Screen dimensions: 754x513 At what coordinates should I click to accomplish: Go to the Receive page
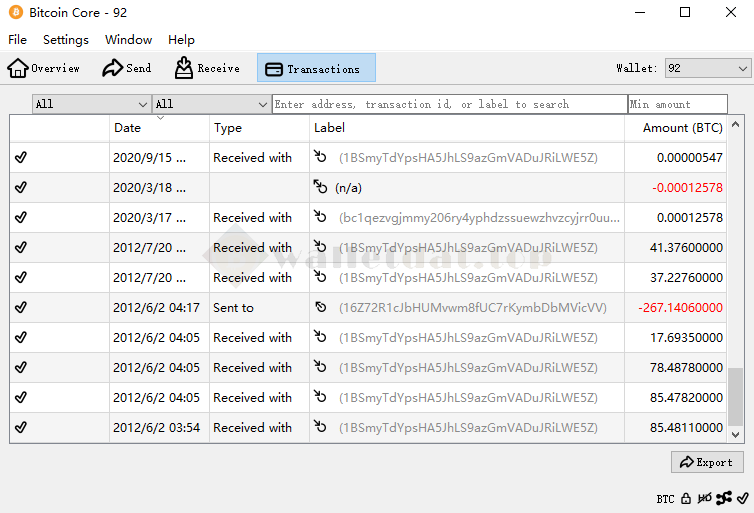click(x=207, y=68)
